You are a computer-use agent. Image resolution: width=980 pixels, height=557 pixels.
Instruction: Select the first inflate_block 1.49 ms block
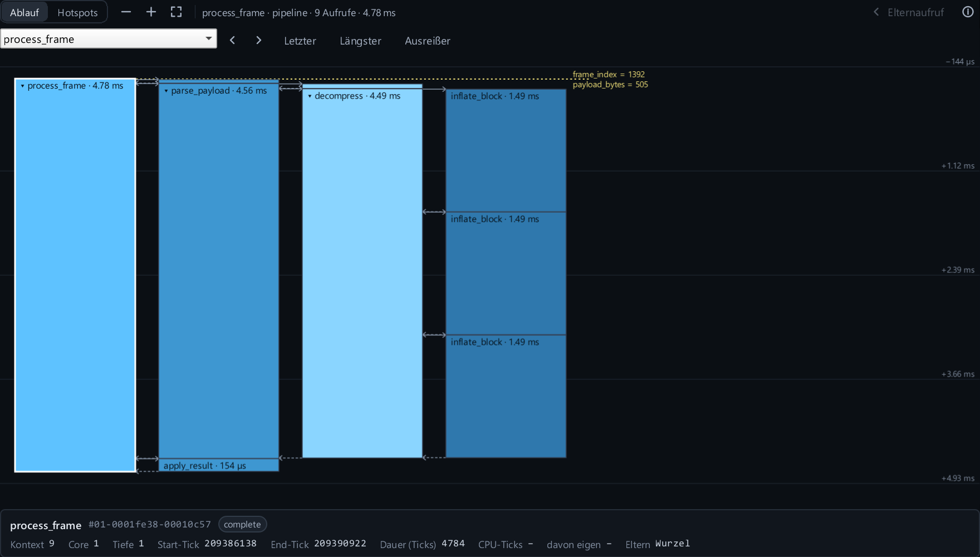tap(506, 150)
